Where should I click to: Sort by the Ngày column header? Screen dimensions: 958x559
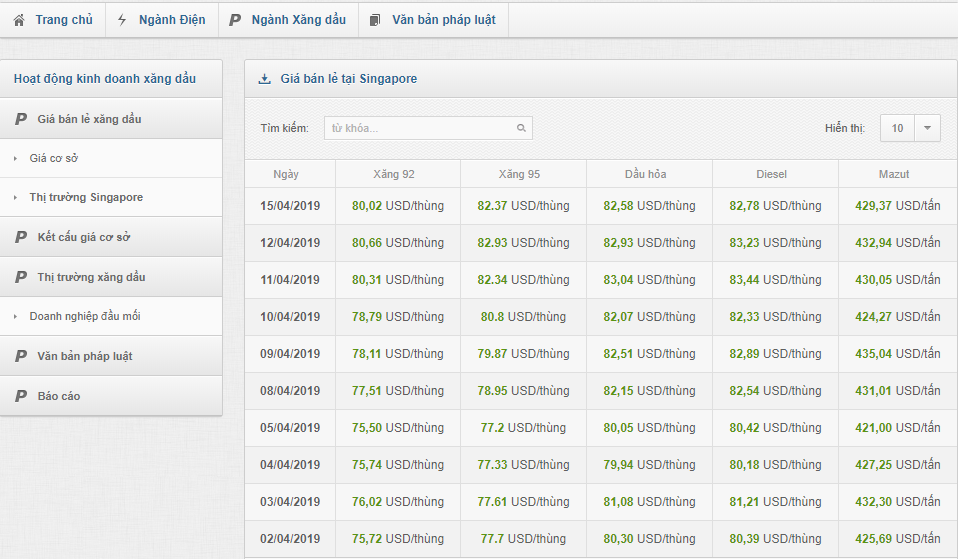point(286,175)
